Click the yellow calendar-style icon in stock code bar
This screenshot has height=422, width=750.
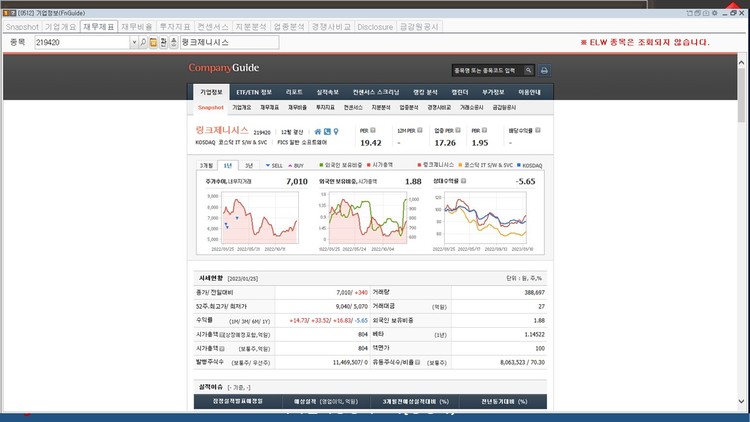(153, 43)
